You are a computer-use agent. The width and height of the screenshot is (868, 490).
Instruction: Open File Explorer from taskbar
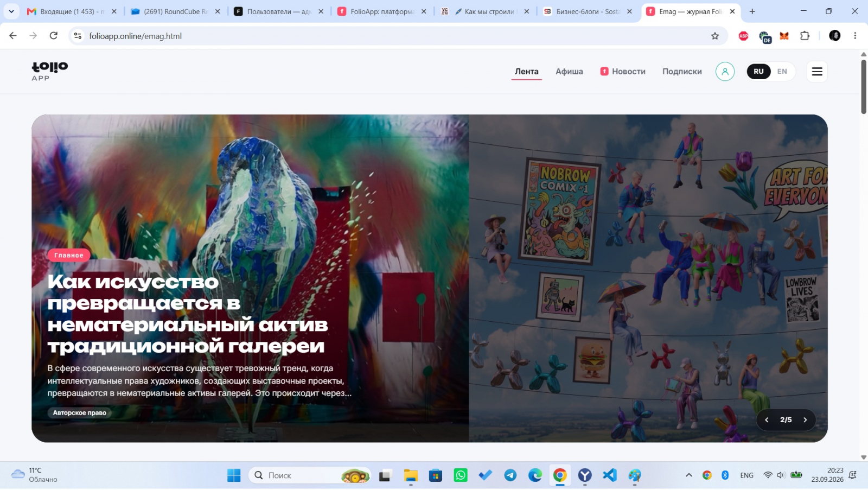coord(411,476)
